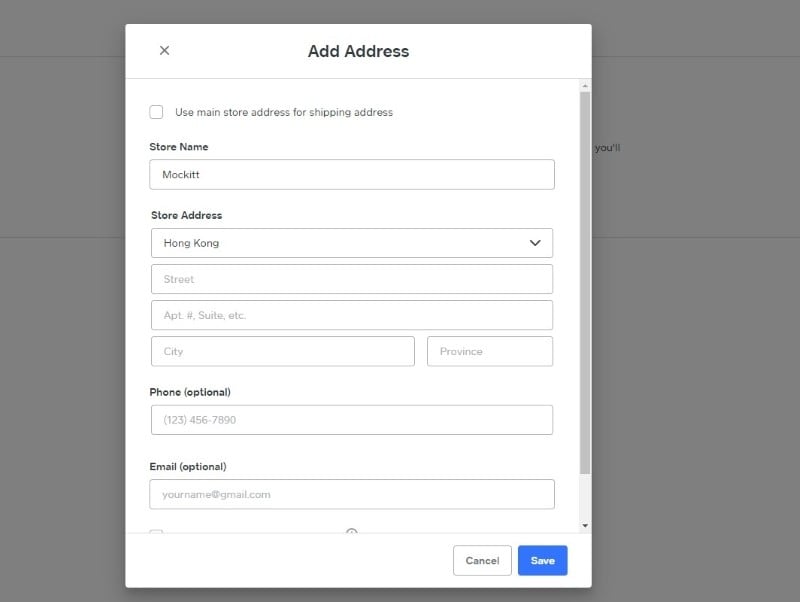
Task: Click into the Province field
Action: tap(489, 351)
